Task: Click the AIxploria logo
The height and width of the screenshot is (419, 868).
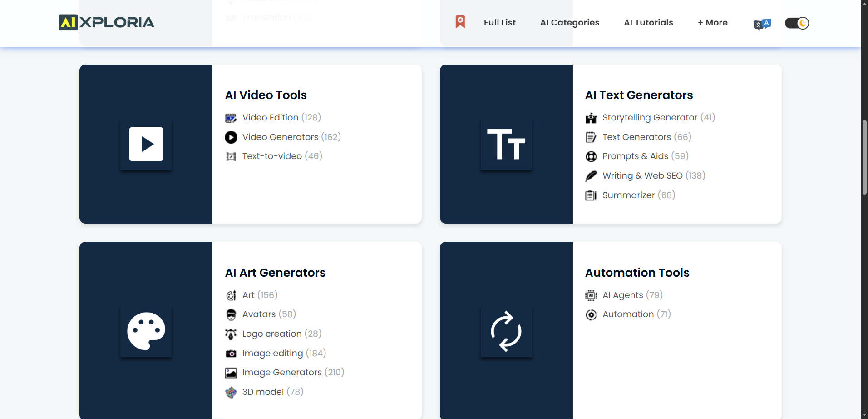Action: (x=107, y=22)
